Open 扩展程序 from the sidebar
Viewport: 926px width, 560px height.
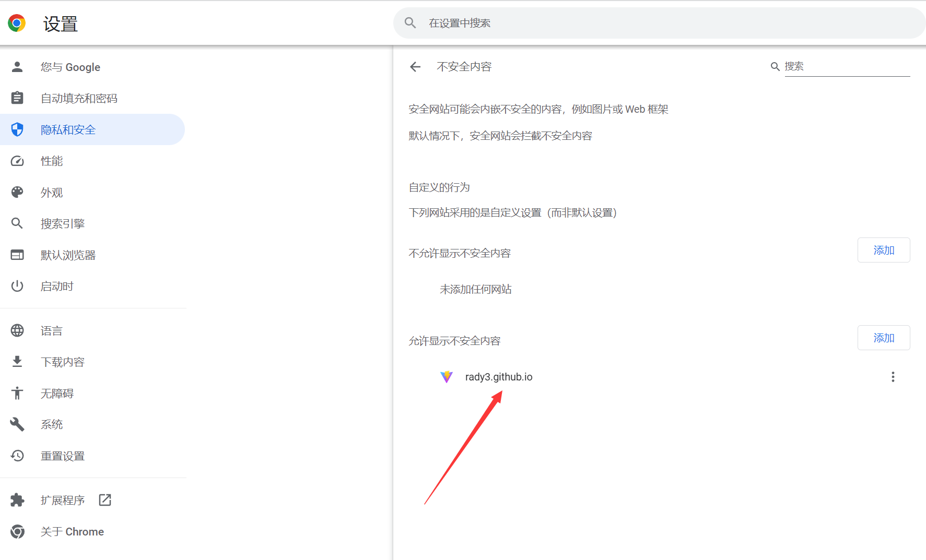(92, 500)
